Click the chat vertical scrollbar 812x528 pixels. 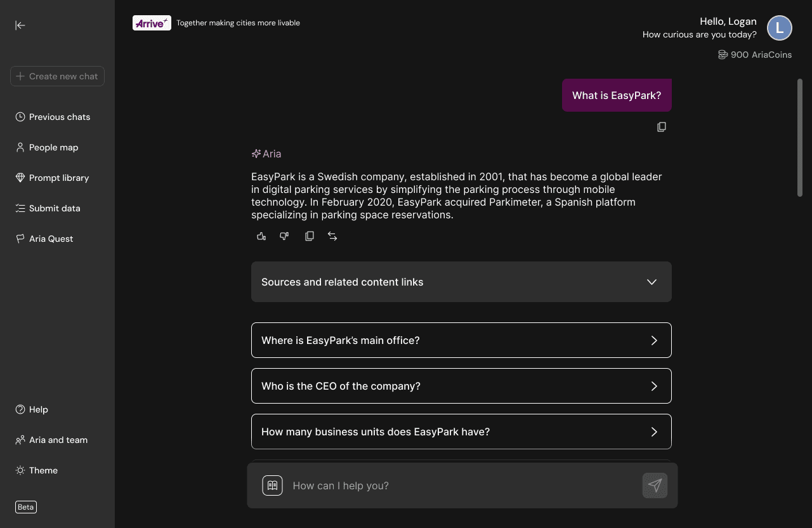click(x=799, y=138)
